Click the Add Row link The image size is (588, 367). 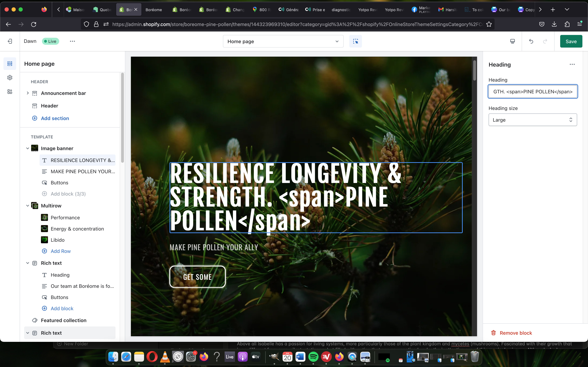[x=61, y=251]
